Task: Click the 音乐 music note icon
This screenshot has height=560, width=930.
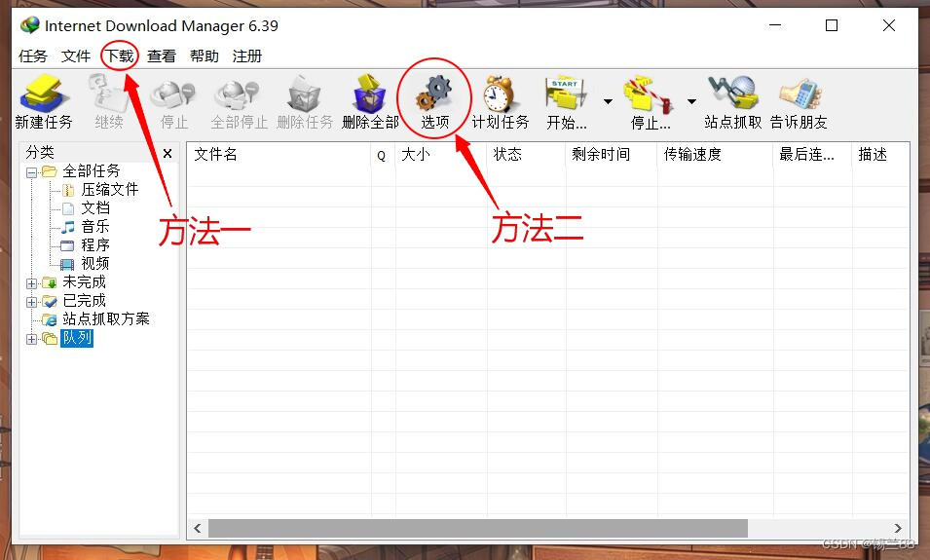Action: pos(68,227)
